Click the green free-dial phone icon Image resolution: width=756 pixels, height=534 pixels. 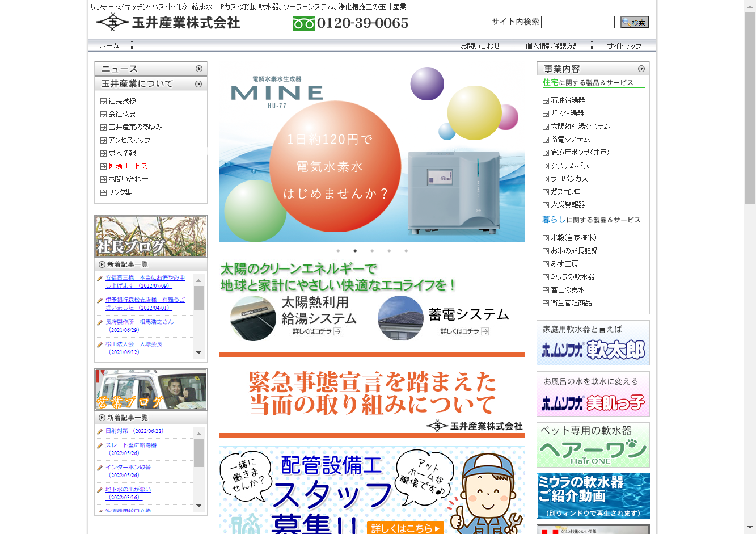coord(303,23)
